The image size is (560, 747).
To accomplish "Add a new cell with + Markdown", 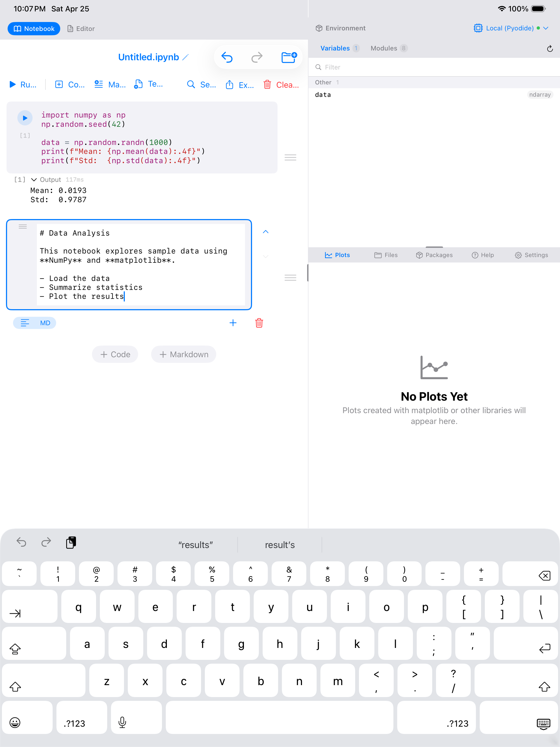I will [x=184, y=354].
